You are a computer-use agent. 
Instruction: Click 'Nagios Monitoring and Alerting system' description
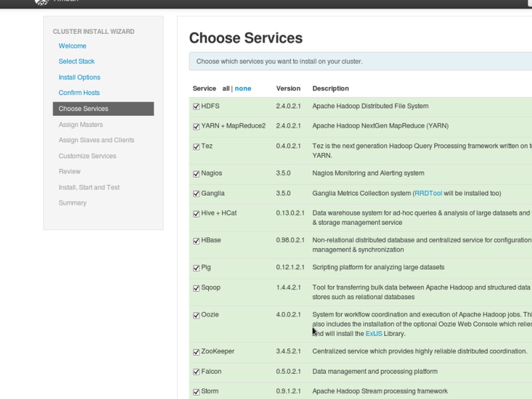368,173
